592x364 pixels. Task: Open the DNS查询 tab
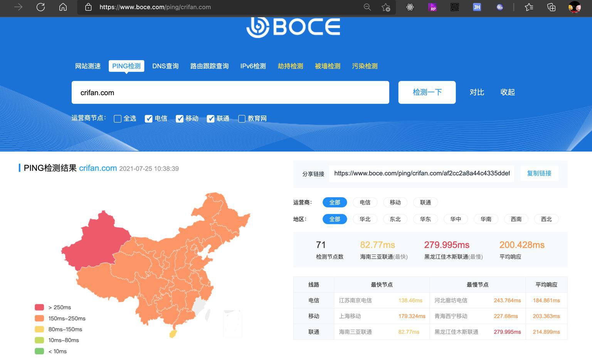tap(165, 66)
